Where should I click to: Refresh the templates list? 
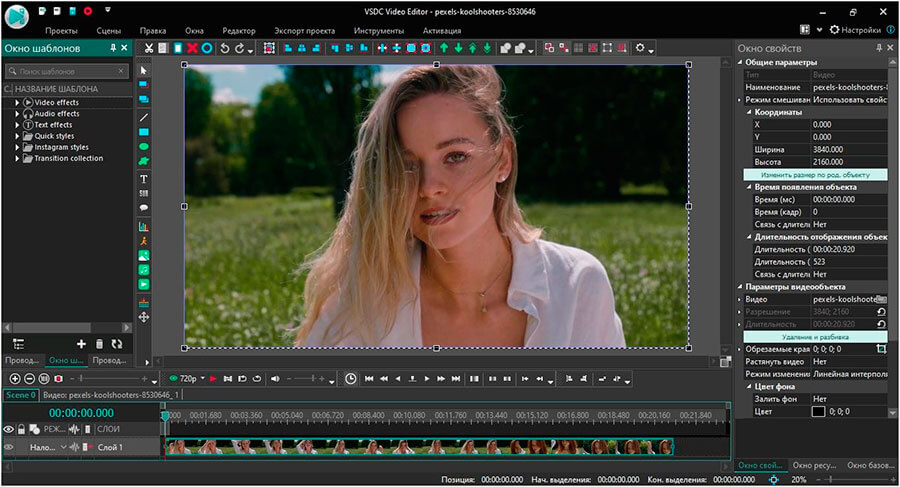tap(117, 343)
